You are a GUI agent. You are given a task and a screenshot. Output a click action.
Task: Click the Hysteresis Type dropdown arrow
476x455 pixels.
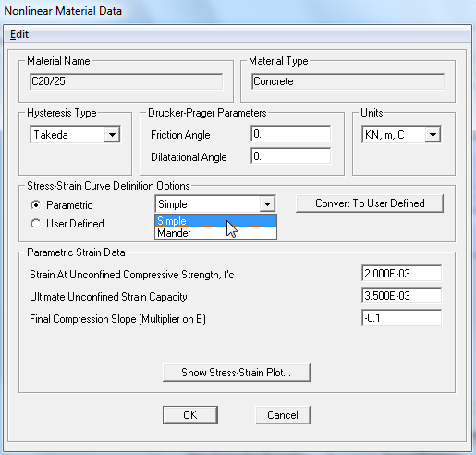click(x=112, y=134)
